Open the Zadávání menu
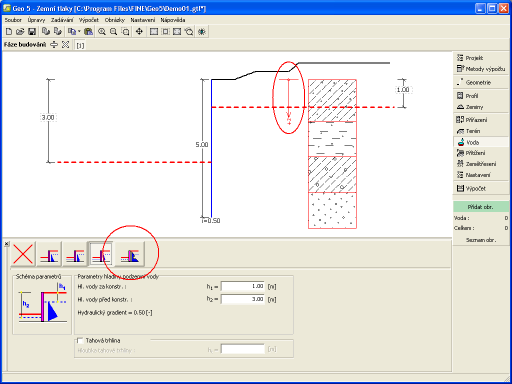The width and height of the screenshot is (512, 384). tap(62, 20)
